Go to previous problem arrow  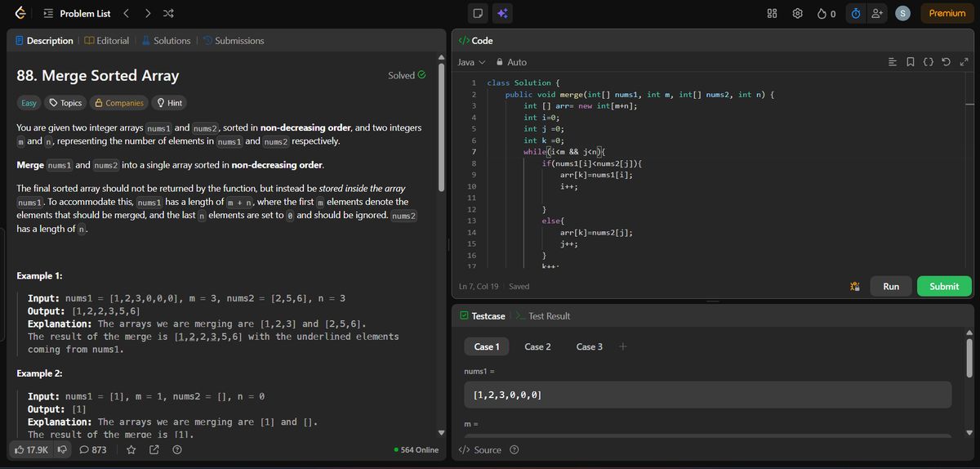tap(127, 13)
